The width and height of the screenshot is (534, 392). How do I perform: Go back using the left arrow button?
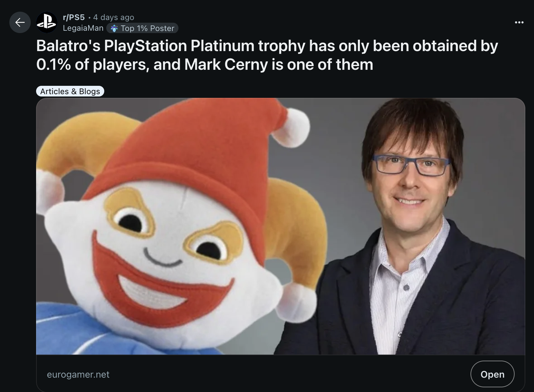(20, 22)
